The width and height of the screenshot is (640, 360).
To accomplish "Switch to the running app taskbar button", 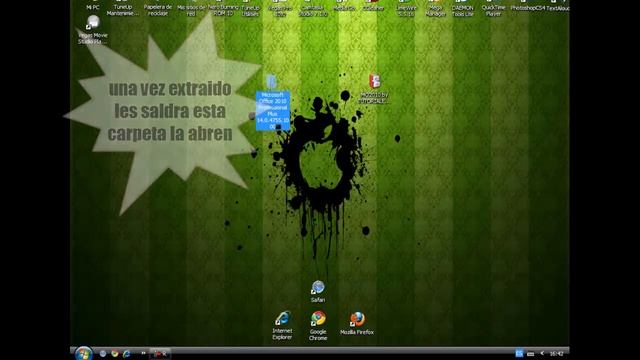I will click(x=160, y=354).
